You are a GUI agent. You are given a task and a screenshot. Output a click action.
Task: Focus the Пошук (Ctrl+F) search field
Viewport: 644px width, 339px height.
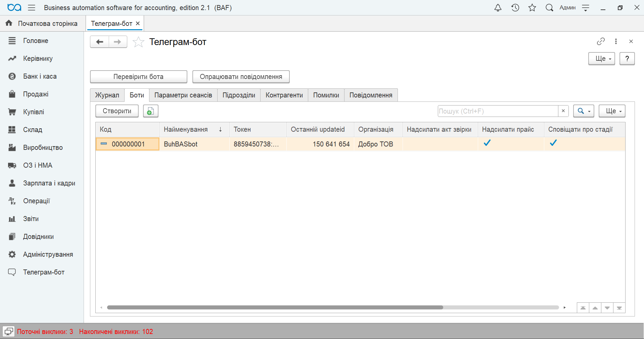pos(498,111)
